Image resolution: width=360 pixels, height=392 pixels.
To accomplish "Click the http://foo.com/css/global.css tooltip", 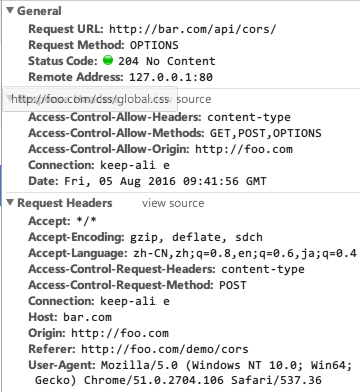I will pyautogui.click(x=90, y=99).
